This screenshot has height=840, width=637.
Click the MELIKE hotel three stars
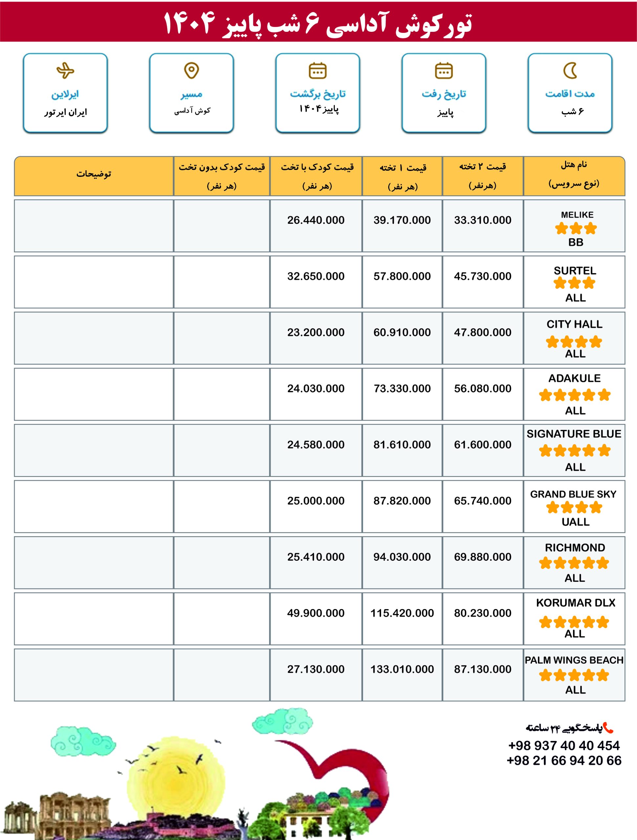[575, 229]
